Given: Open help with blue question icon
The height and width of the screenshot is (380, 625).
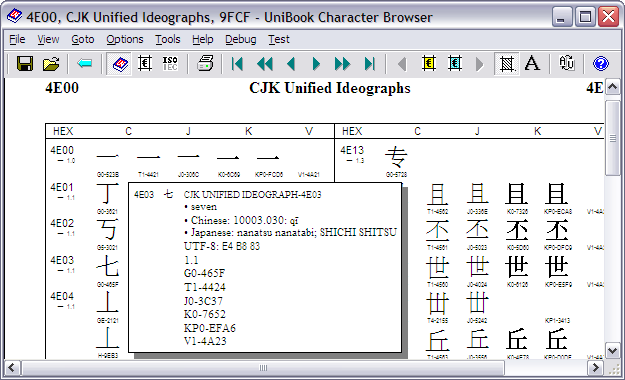Looking at the screenshot, I should click(601, 64).
